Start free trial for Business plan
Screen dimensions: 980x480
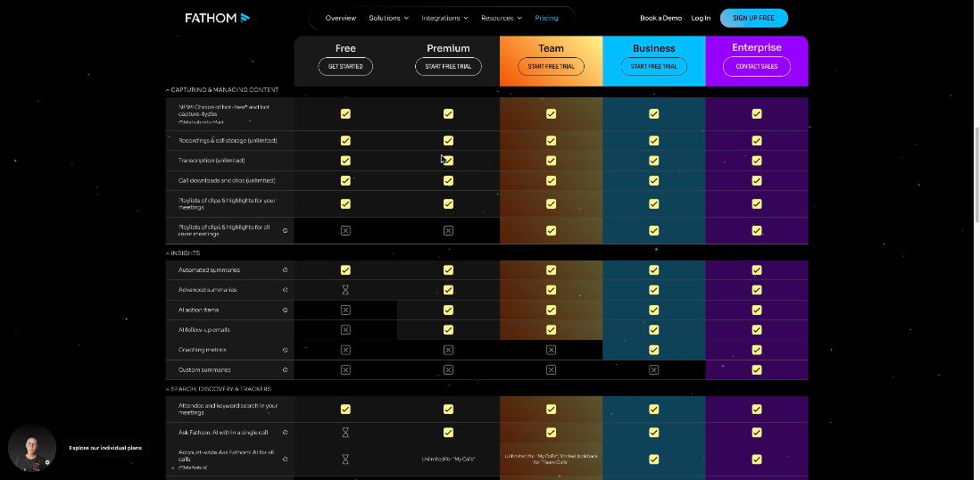tap(653, 66)
